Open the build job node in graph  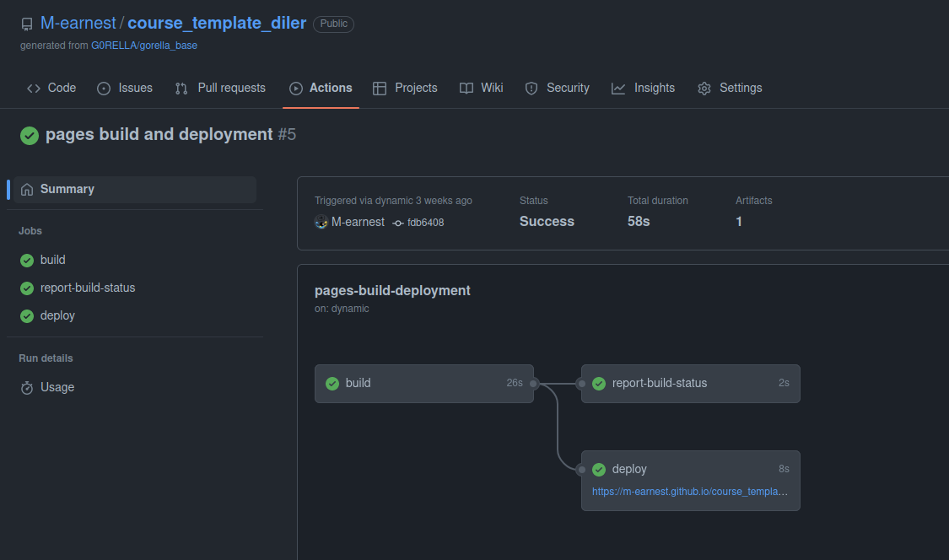point(424,384)
